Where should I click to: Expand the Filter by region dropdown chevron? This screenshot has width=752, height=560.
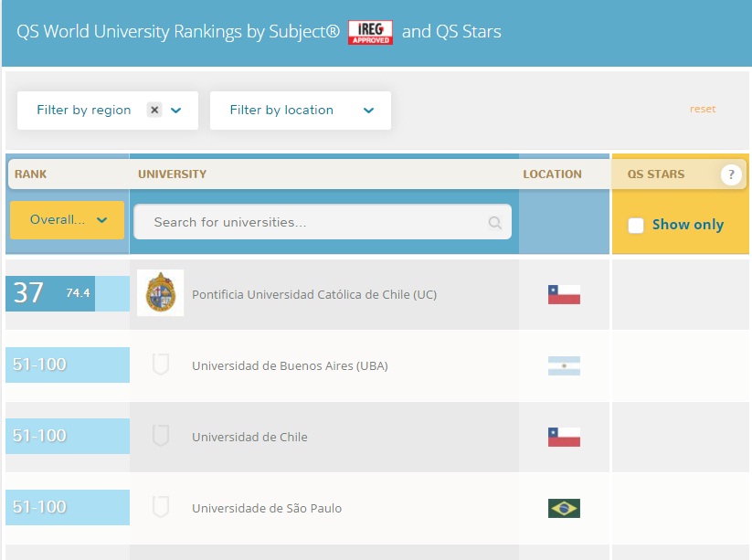176,111
